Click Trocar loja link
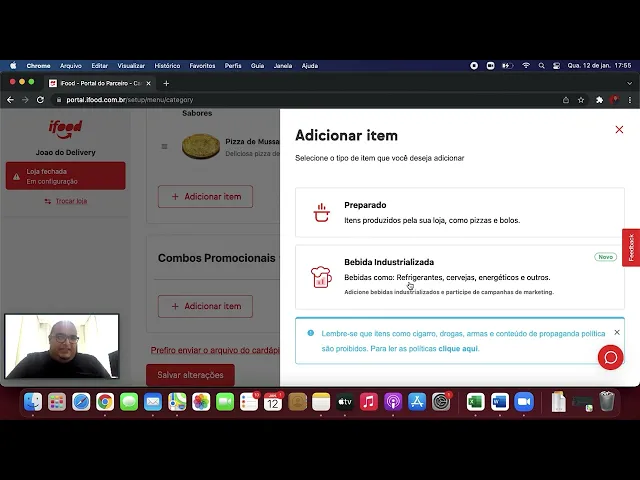 71,201
